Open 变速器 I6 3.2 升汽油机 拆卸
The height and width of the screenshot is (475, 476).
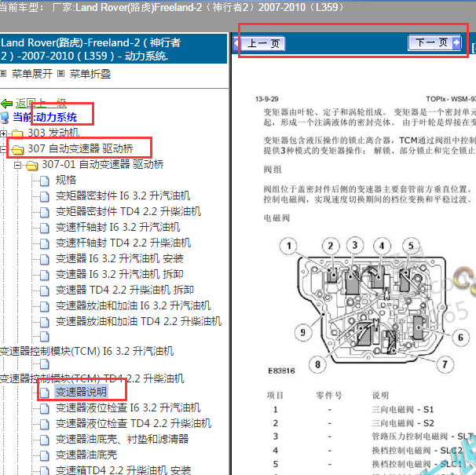point(119,274)
